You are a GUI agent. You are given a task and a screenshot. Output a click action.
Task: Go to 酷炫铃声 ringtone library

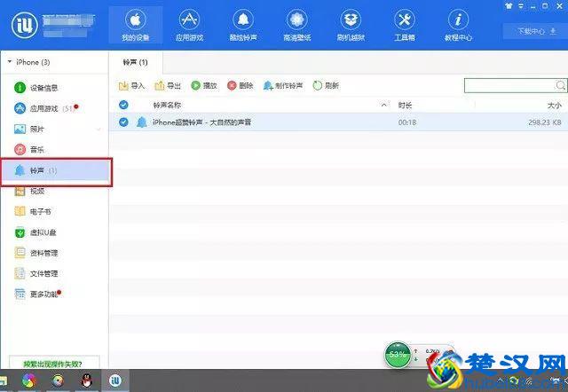coord(243,25)
